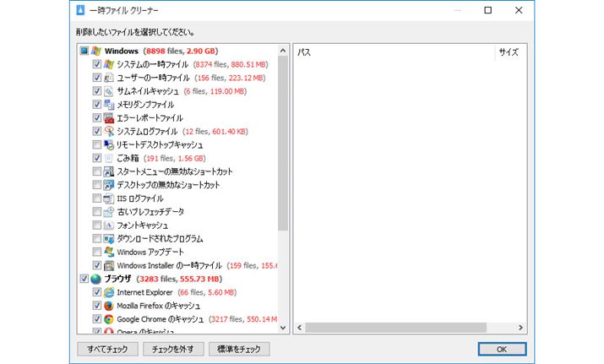Toggle the Windows アップデート checkbox
This screenshot has width=604, height=364.
pyautogui.click(x=97, y=253)
